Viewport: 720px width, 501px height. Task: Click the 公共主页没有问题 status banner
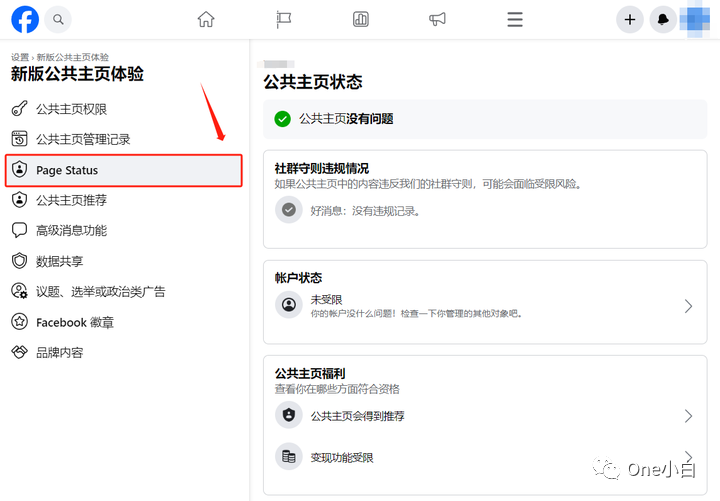tap(485, 119)
